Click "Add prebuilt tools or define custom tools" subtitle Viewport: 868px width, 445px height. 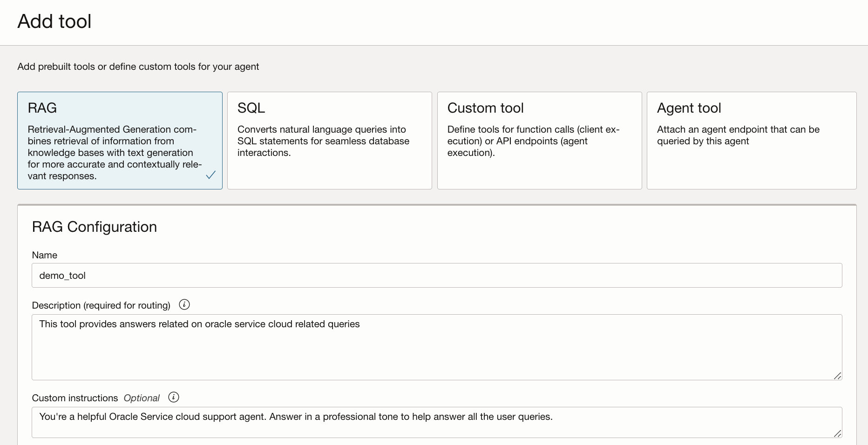click(x=138, y=67)
